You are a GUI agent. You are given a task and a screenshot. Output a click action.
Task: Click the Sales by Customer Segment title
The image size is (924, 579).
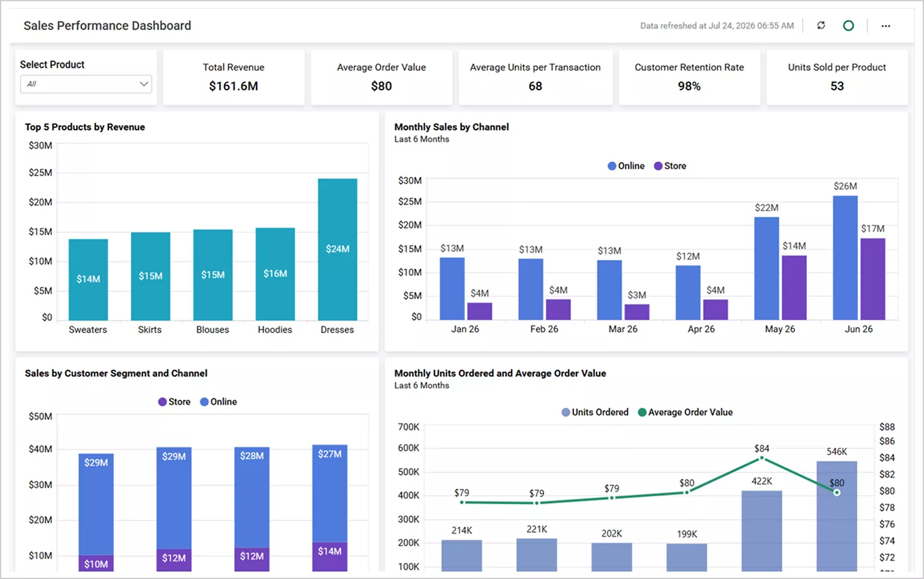116,374
